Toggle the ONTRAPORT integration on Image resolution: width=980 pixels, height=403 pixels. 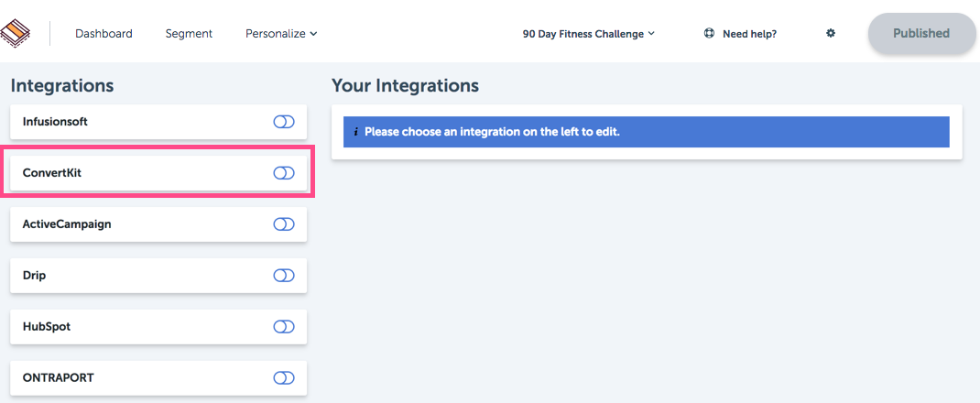coord(284,377)
